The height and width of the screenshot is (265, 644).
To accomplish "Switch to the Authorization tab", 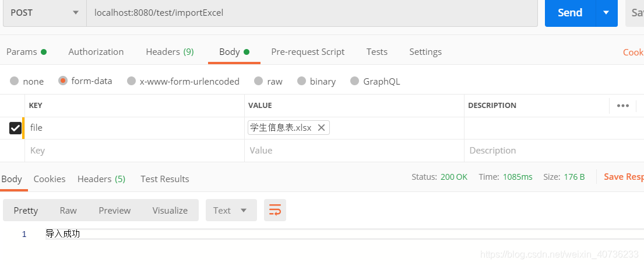I will pos(96,52).
